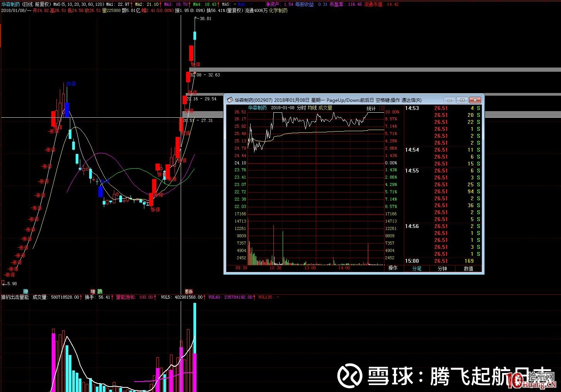The height and width of the screenshot is (392, 561).
Task: Select the 14:55 timestamp in trade list
Action: pos(412,171)
